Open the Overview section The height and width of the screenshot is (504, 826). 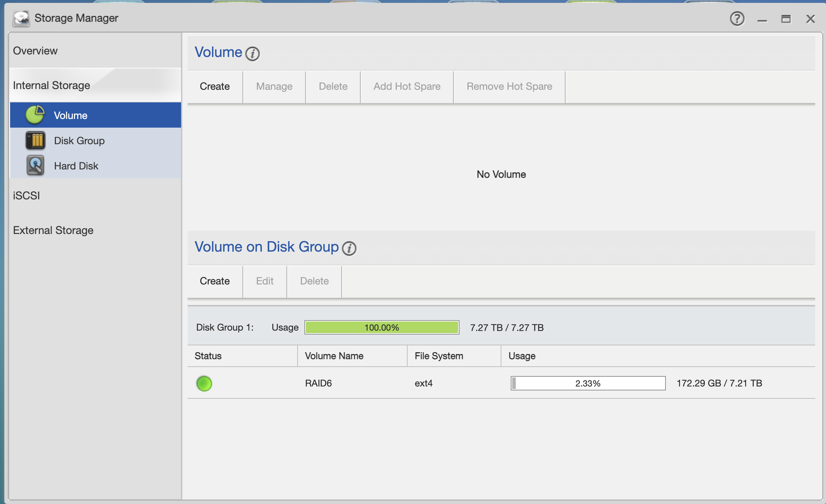[x=35, y=51]
